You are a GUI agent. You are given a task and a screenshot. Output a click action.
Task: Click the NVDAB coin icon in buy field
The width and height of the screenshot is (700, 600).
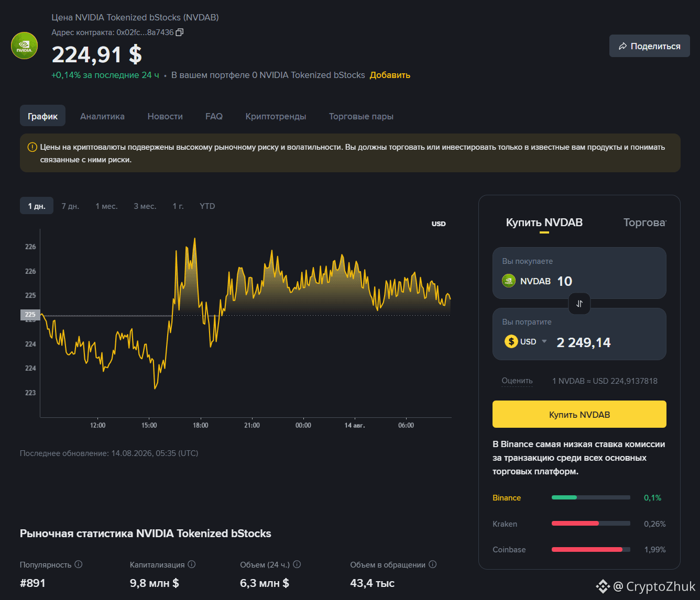coord(509,281)
